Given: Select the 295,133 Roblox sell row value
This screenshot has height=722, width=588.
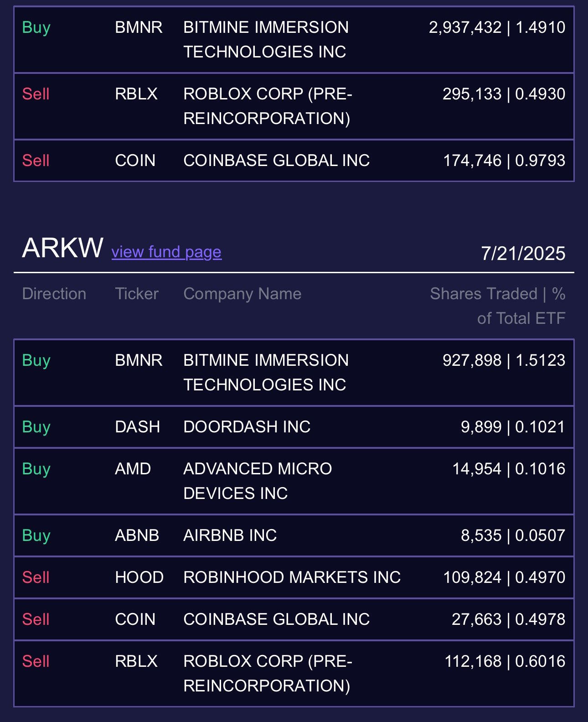Looking at the screenshot, I should (472, 94).
